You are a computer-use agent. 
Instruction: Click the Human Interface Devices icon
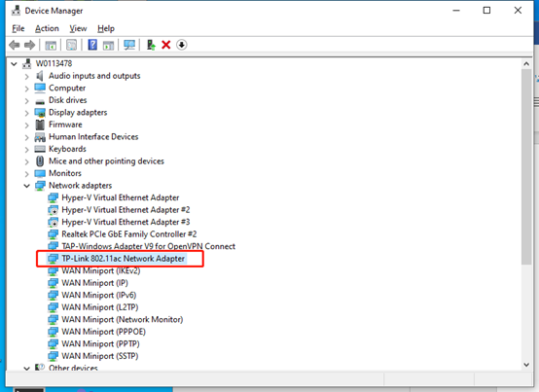click(x=40, y=137)
